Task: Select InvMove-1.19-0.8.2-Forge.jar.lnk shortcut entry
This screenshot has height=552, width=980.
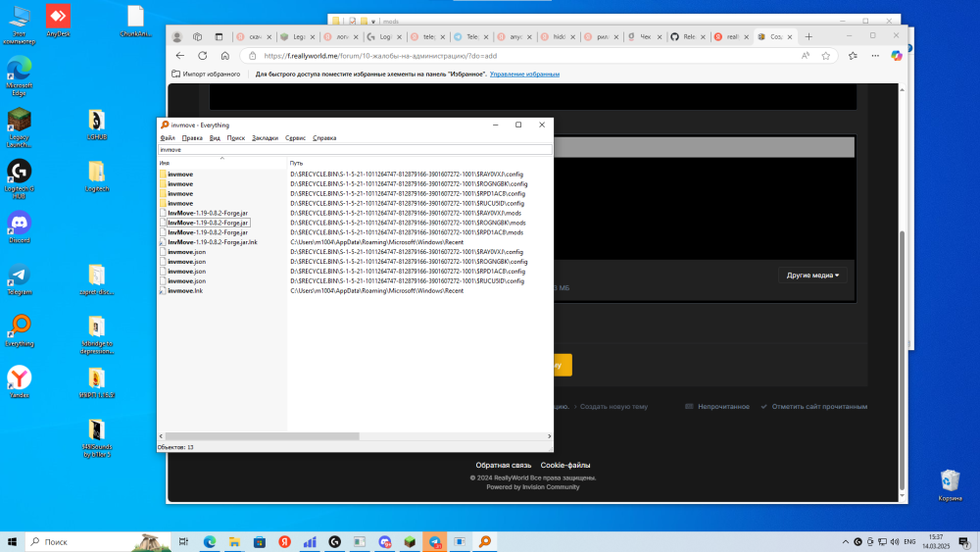Action: [213, 242]
